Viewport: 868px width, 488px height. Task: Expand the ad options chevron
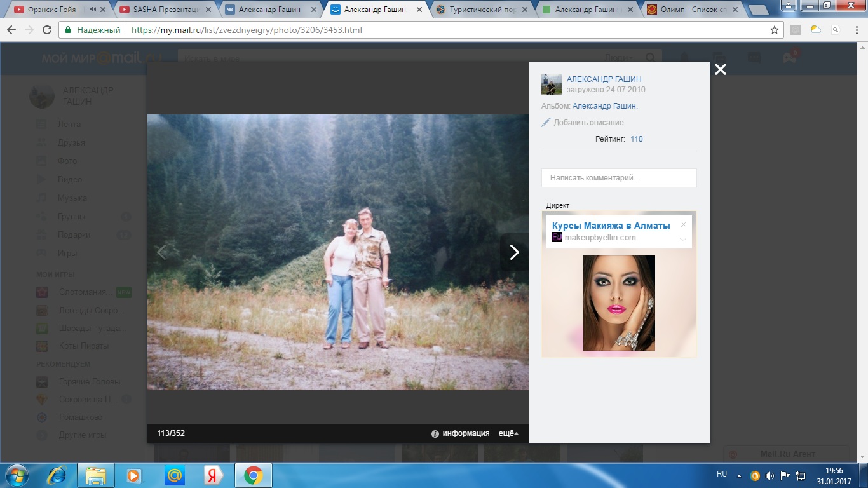683,240
